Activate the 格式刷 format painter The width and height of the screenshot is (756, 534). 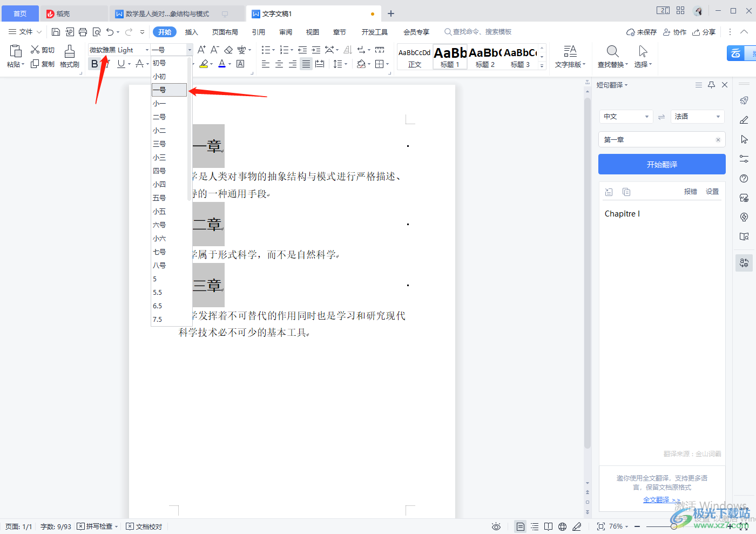click(x=70, y=57)
